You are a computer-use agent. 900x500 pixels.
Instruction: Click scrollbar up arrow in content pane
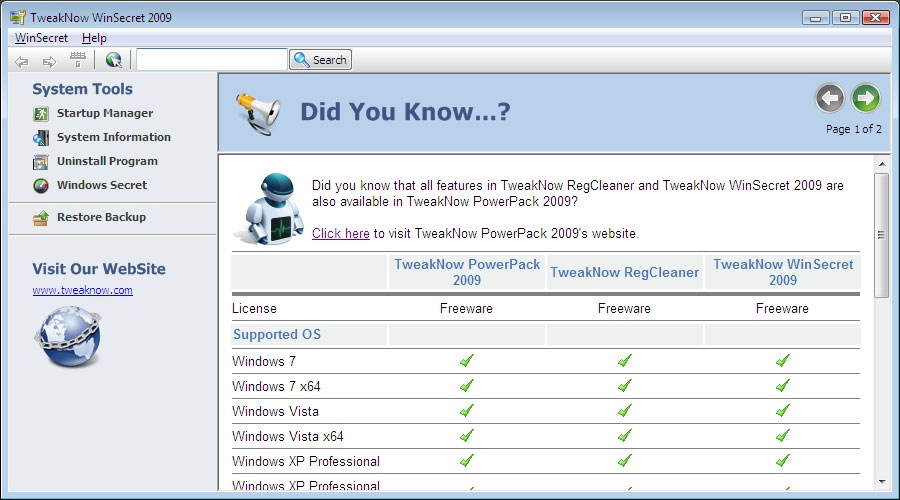(882, 165)
